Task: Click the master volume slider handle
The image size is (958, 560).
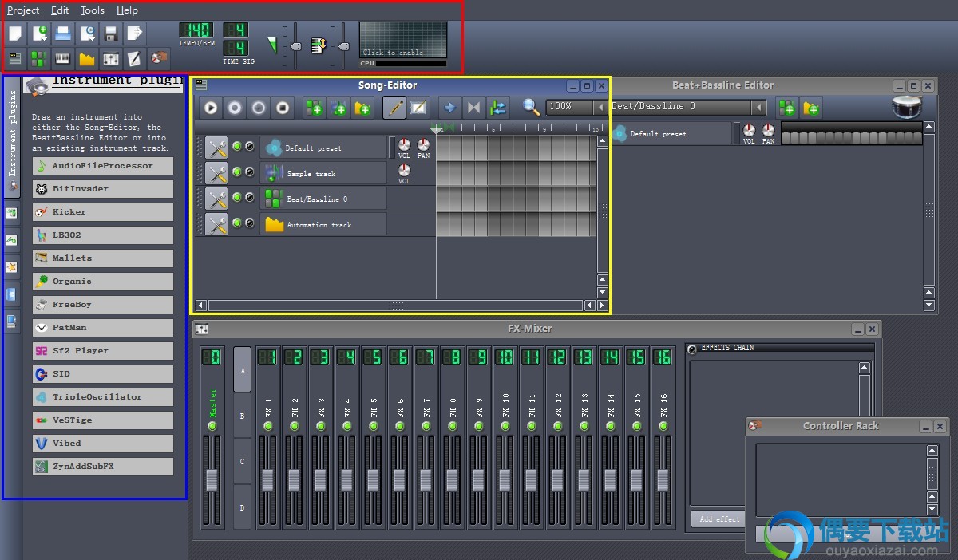Action: 295,46
